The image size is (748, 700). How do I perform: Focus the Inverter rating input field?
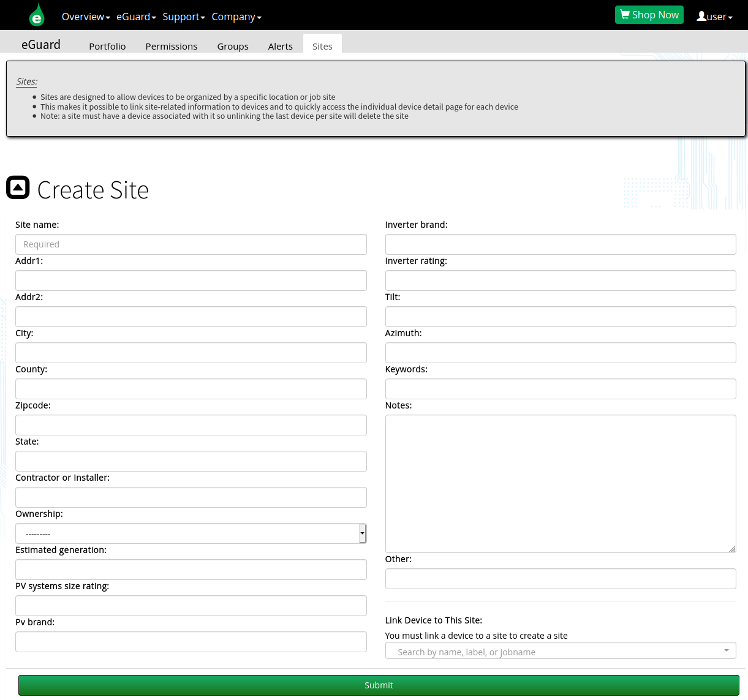561,280
